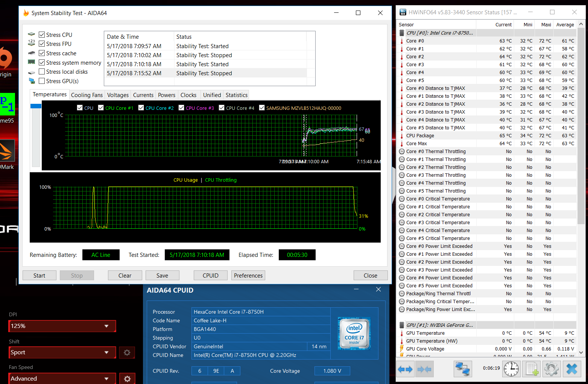Expand the Fan Speed Advanced dropdown
588x384 pixels.
tap(62, 378)
